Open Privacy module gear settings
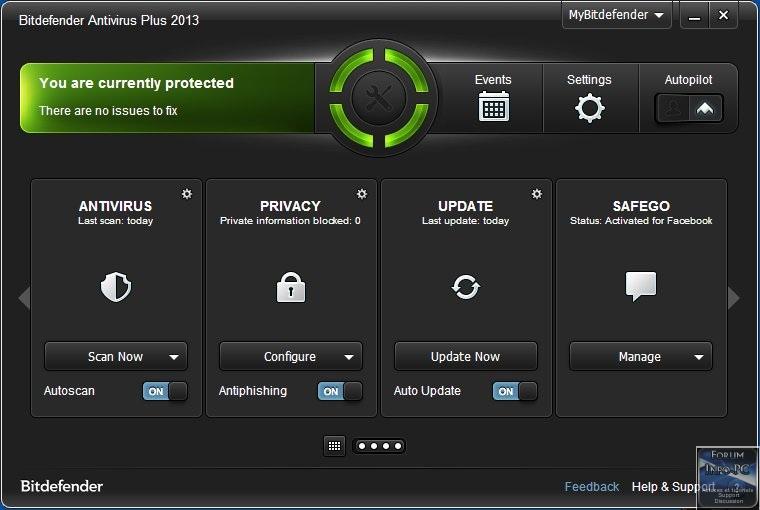 point(362,194)
